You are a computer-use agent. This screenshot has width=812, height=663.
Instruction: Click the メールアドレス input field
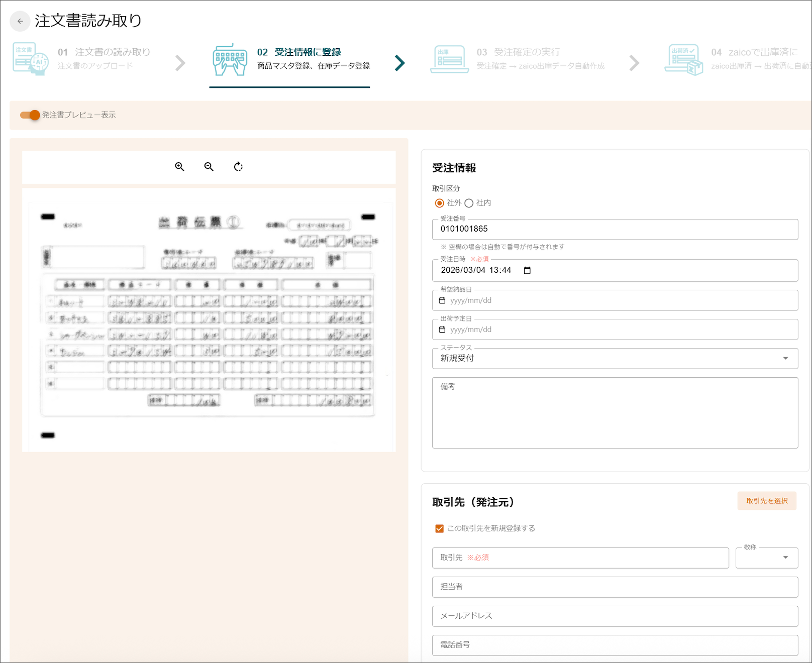pos(615,616)
